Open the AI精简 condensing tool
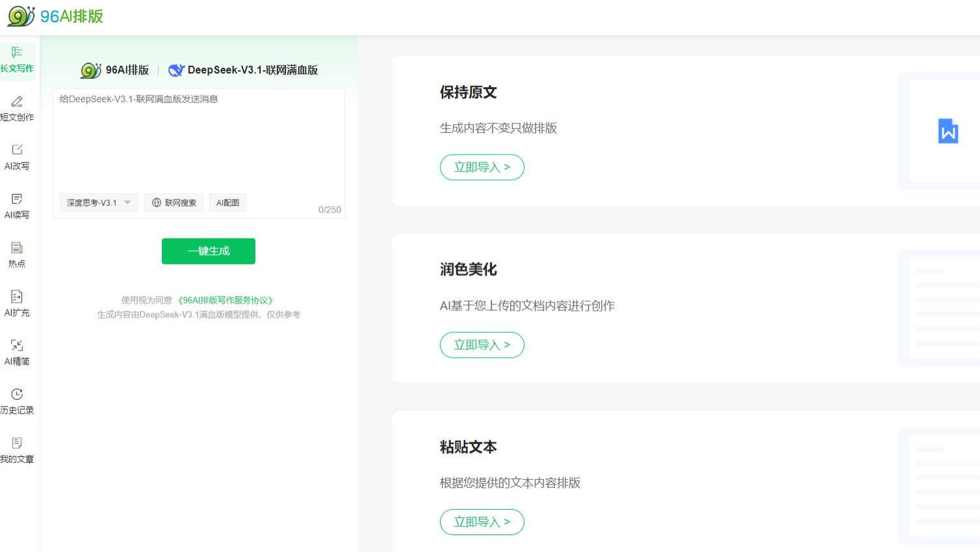This screenshot has height=552, width=980. (x=17, y=352)
